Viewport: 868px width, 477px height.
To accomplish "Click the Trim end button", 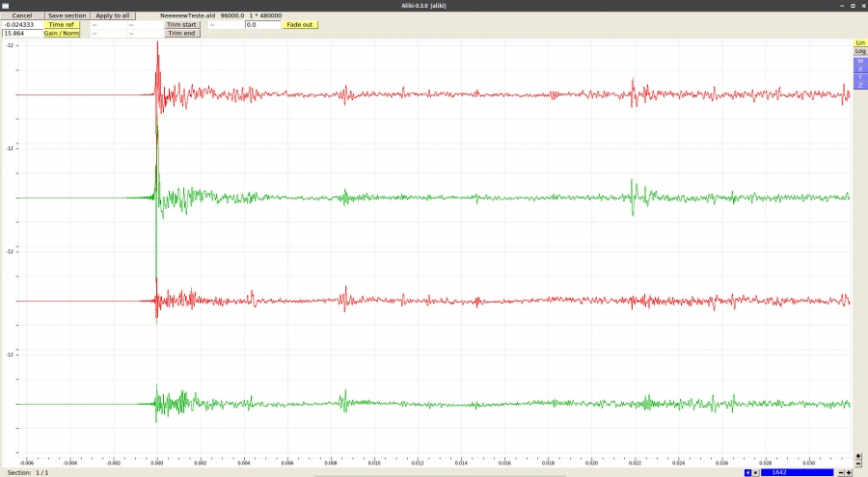I will pyautogui.click(x=181, y=33).
